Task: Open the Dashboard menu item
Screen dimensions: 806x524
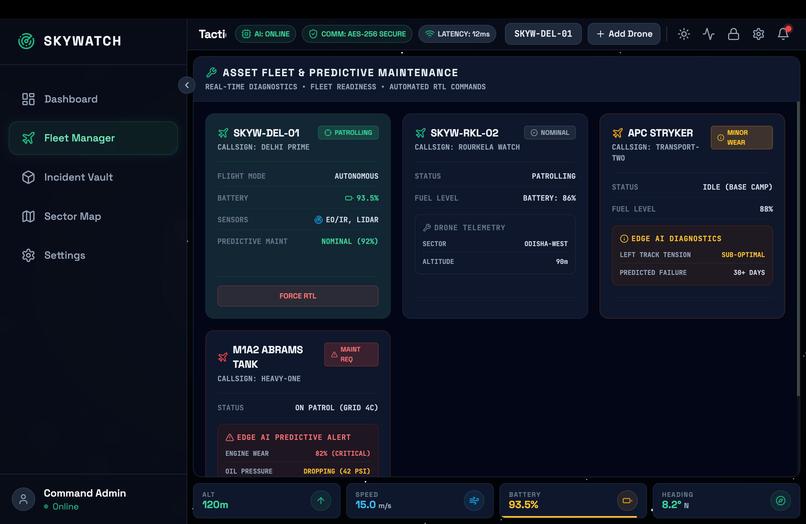Action: (x=93, y=99)
